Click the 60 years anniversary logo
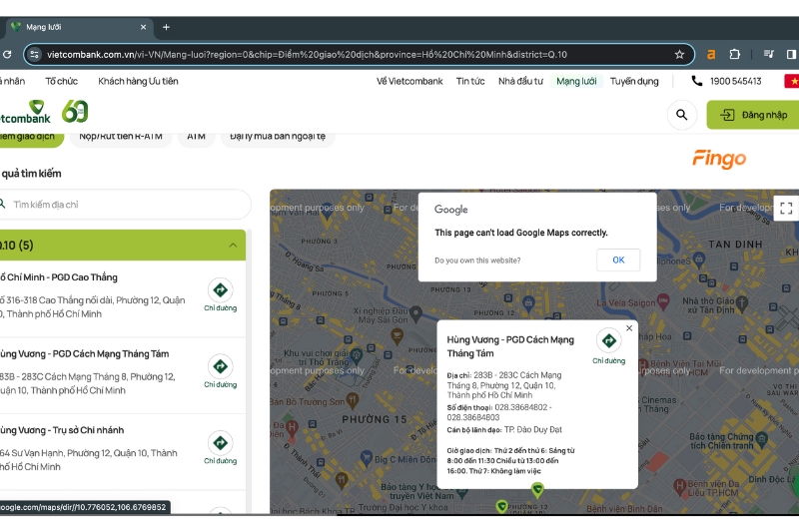Viewport: 799px width, 532px height. (x=75, y=112)
